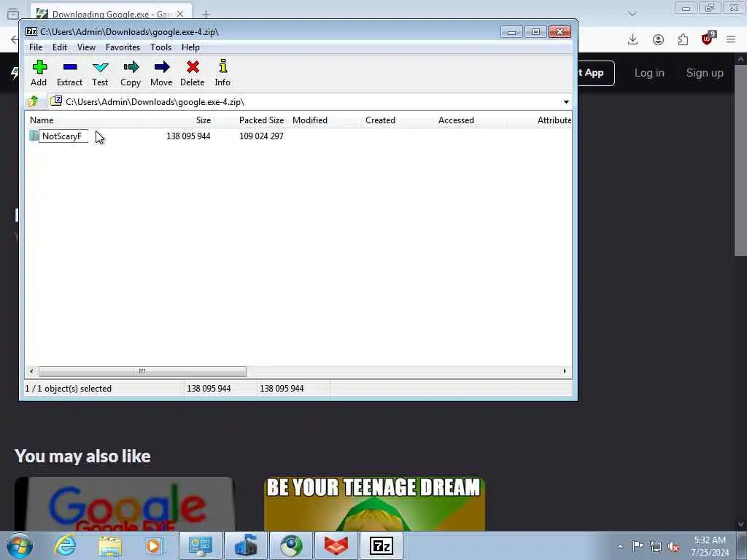This screenshot has width=747, height=560.
Task: Open the View menu
Action: (86, 47)
